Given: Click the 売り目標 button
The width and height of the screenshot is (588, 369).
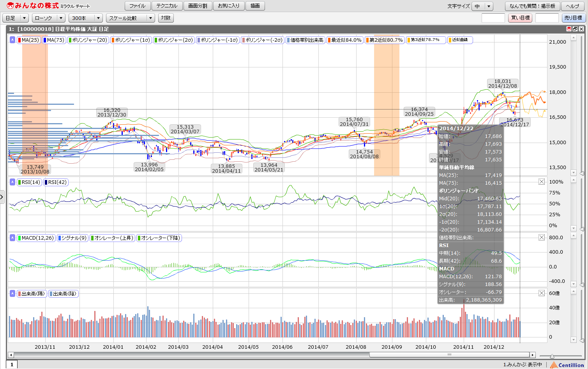Looking at the screenshot, I should coord(573,18).
